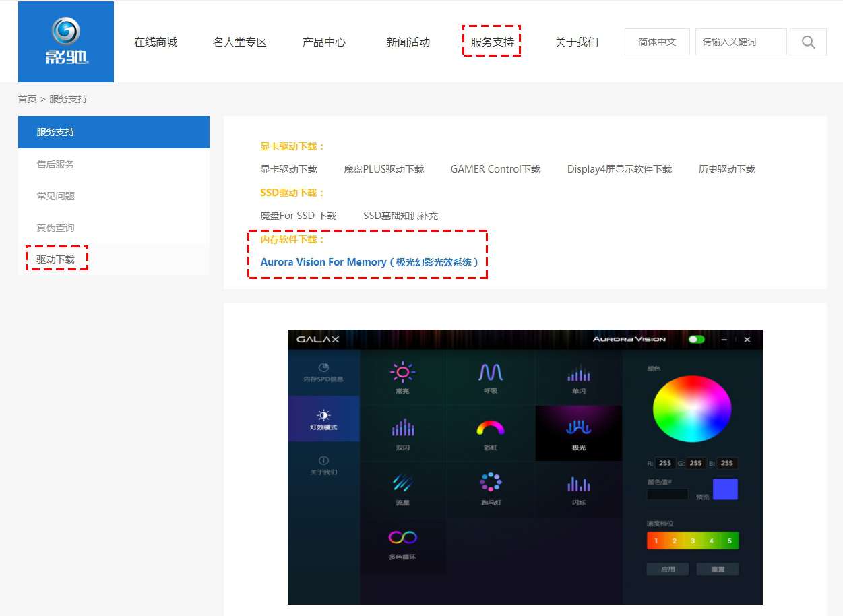
Task: Select the 跑马灯 marquee effect
Action: pos(491,489)
